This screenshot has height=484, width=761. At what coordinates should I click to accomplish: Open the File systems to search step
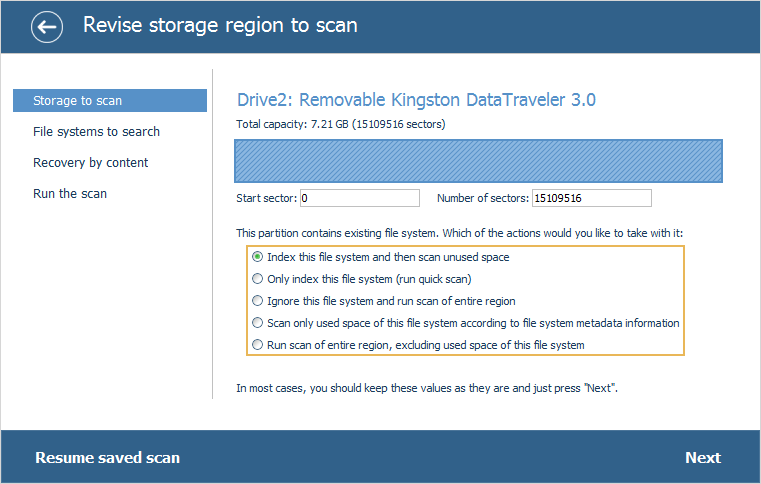(96, 132)
